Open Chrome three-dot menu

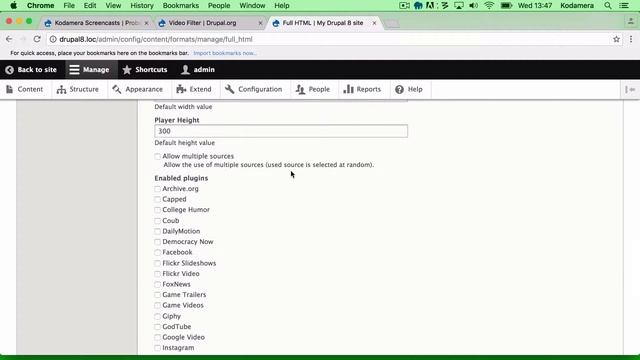tap(631, 39)
